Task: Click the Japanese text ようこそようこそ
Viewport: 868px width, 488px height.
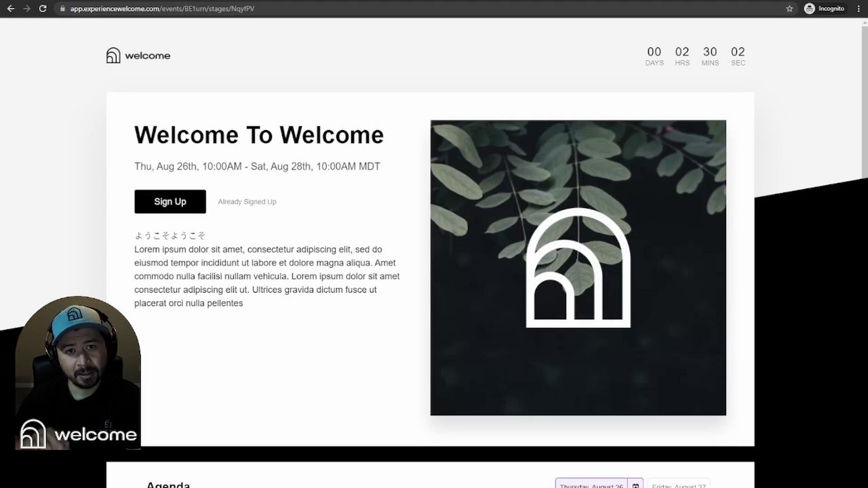Action: coord(170,236)
